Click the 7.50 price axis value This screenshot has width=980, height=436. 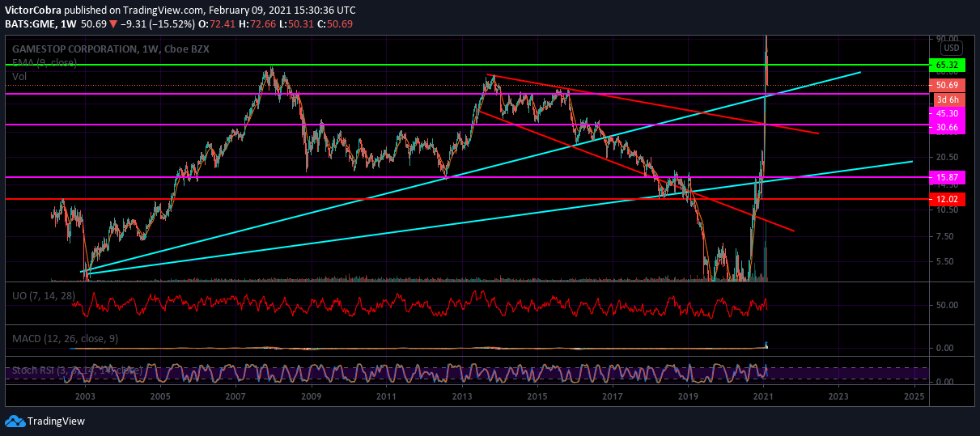(x=947, y=236)
